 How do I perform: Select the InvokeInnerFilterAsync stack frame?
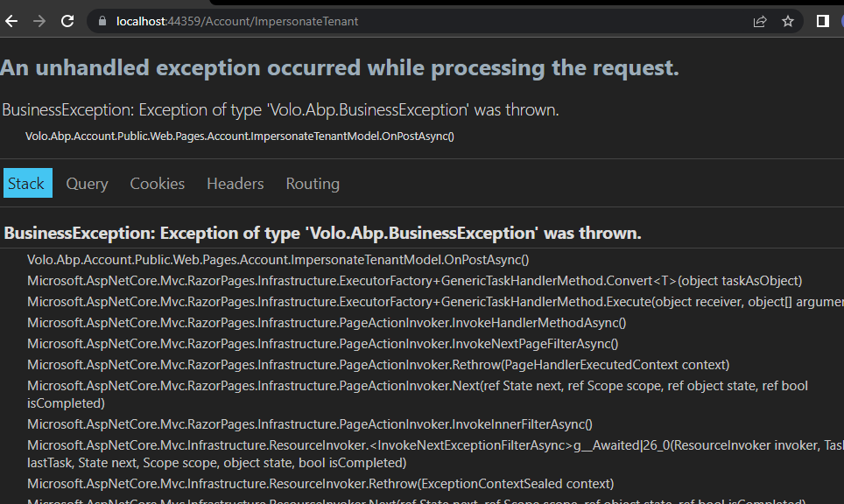coord(310,423)
